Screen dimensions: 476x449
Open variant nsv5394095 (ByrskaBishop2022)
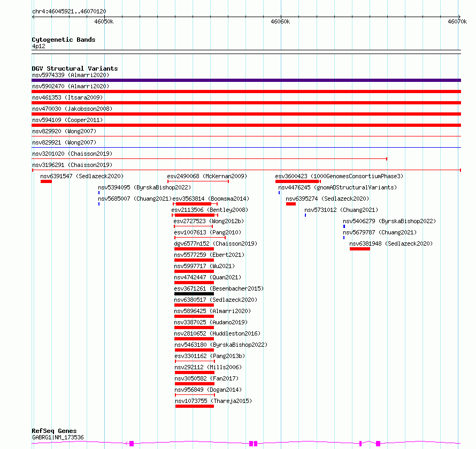point(144,187)
